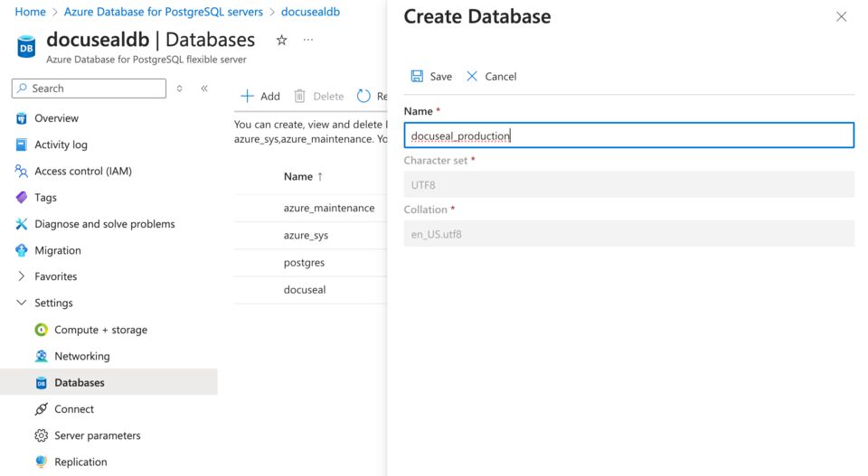Click the docusealdb DB resource icon
The width and height of the screenshot is (868, 476).
tap(26, 46)
